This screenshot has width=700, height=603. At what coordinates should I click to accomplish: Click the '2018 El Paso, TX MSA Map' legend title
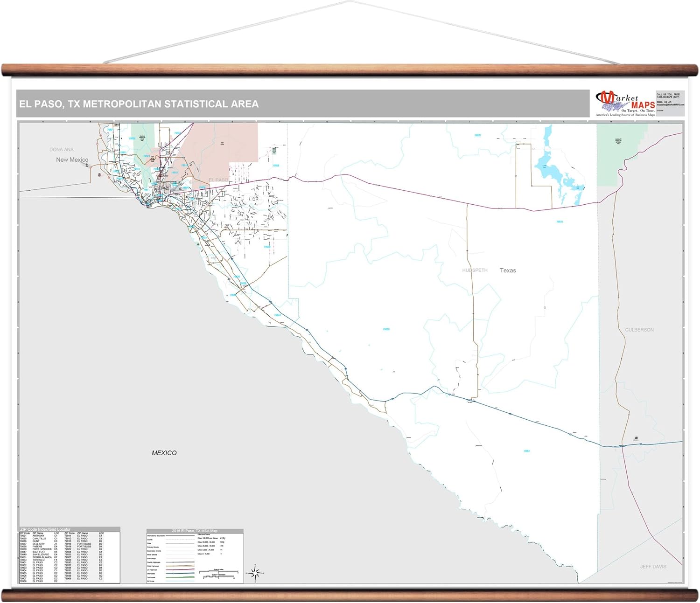tap(195, 531)
